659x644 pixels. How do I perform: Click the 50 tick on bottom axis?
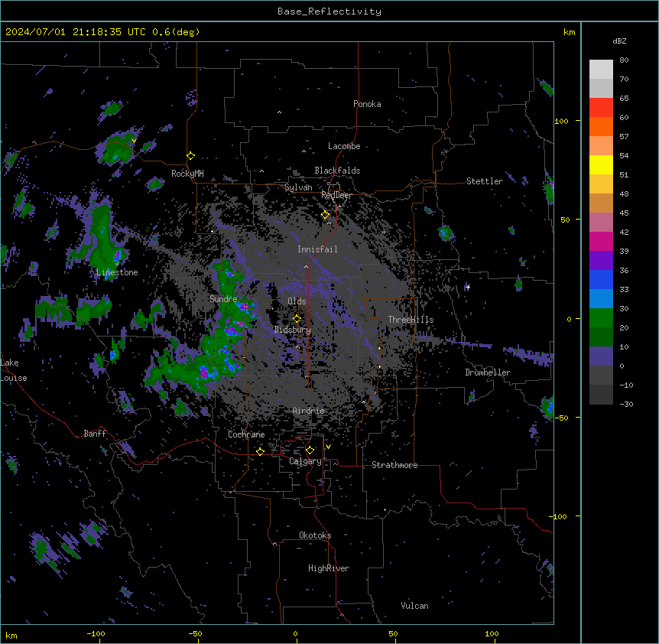click(x=393, y=633)
